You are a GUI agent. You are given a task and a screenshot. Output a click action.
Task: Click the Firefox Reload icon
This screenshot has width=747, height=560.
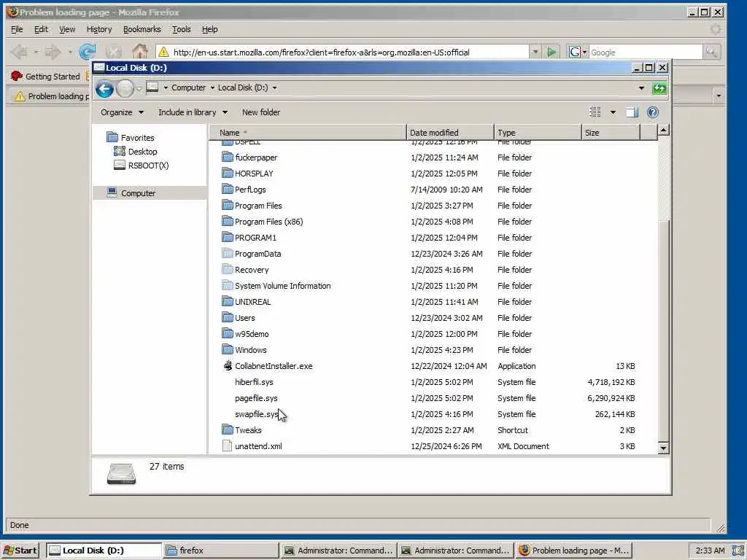[88, 52]
